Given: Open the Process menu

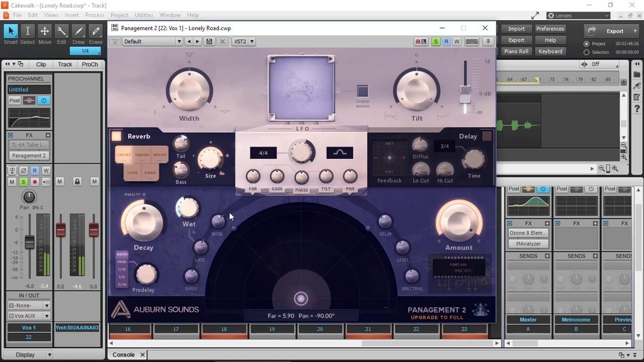Looking at the screenshot, I should 95,15.
